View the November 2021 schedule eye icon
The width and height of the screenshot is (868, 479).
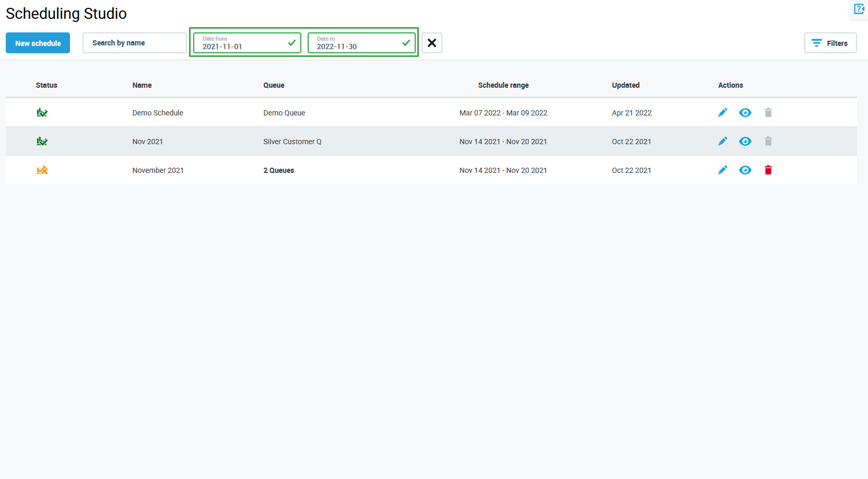745,170
